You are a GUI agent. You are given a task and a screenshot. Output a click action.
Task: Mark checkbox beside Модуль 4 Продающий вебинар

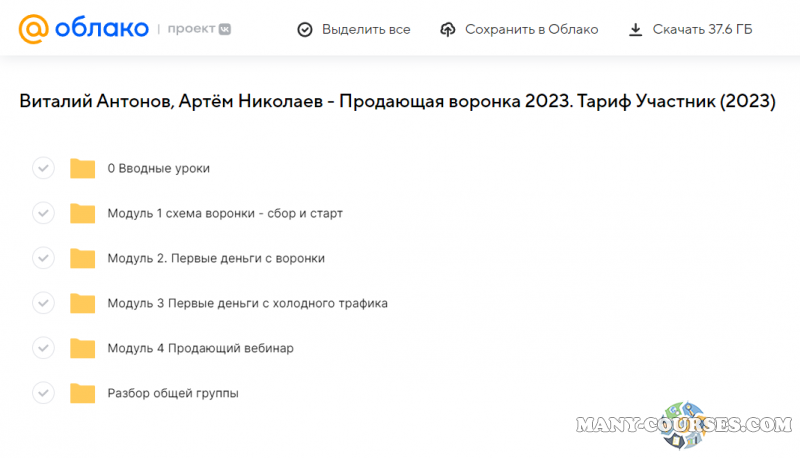tap(43, 348)
